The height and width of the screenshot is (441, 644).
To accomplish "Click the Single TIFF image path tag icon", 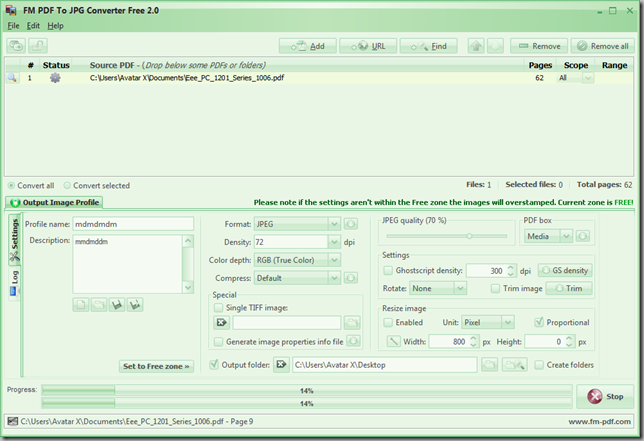I will pyautogui.click(x=221, y=322).
